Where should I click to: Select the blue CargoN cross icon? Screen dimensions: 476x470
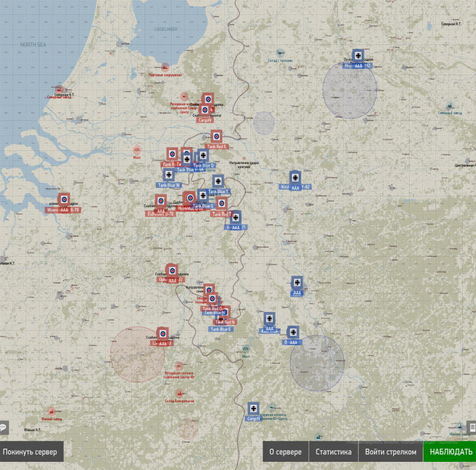254,409
